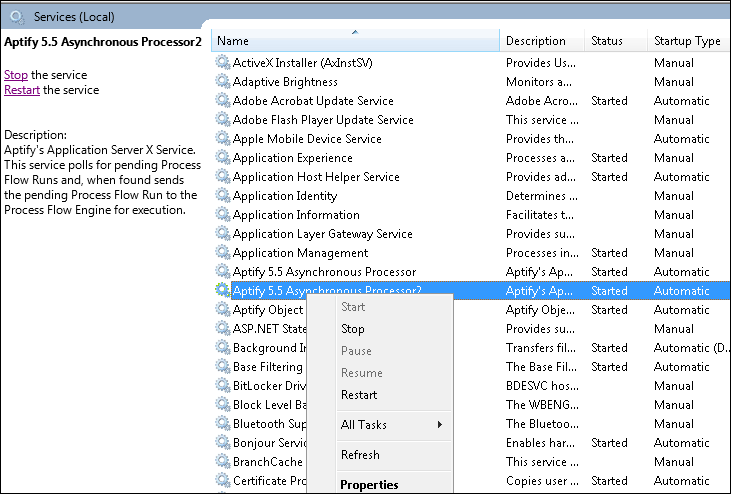Click Application Host Helper Service icon
This screenshot has width=731, height=494.
click(222, 177)
